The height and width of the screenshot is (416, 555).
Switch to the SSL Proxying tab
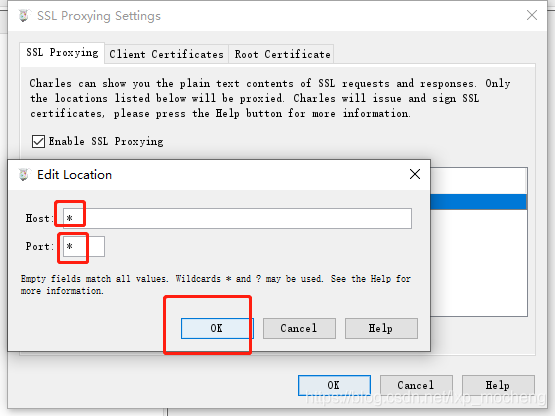tap(62, 53)
